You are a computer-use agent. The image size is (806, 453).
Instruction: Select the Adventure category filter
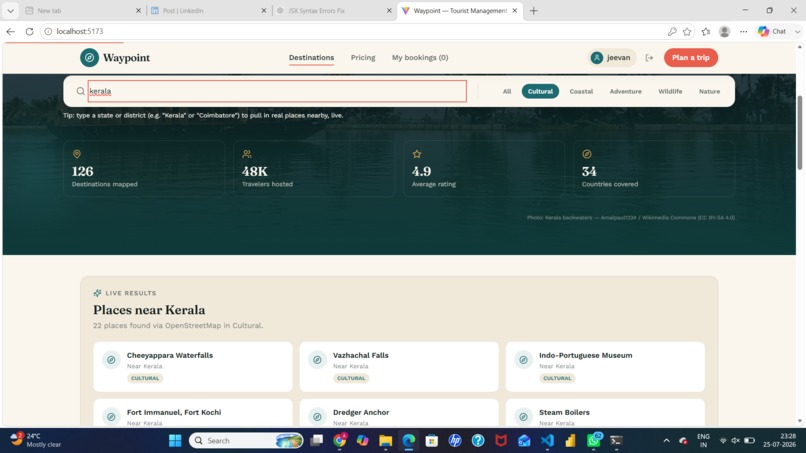click(626, 92)
